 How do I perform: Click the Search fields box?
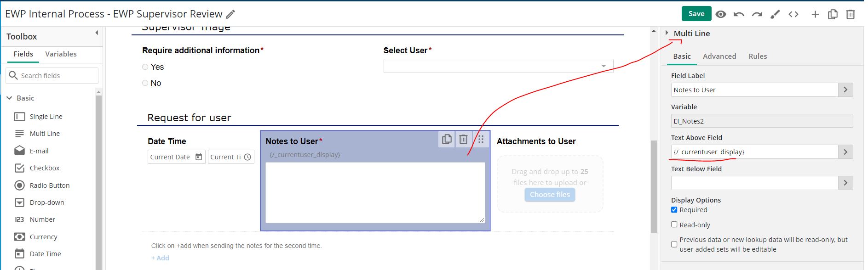(x=52, y=75)
